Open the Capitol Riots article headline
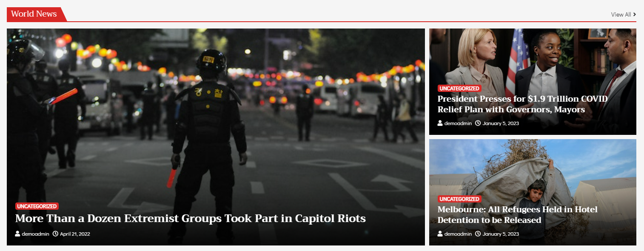The width and height of the screenshot is (644, 251). click(191, 219)
